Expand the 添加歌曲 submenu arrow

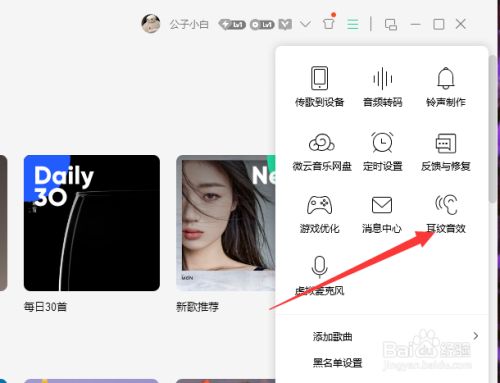tap(476, 336)
